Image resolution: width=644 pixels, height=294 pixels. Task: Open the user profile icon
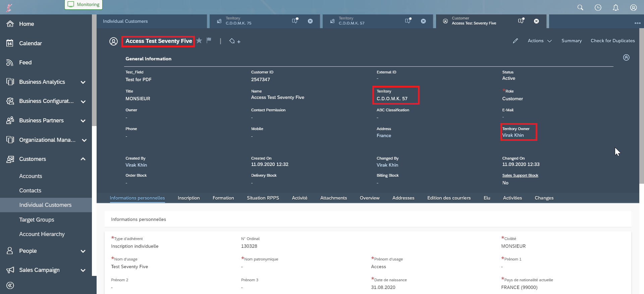(x=634, y=7)
